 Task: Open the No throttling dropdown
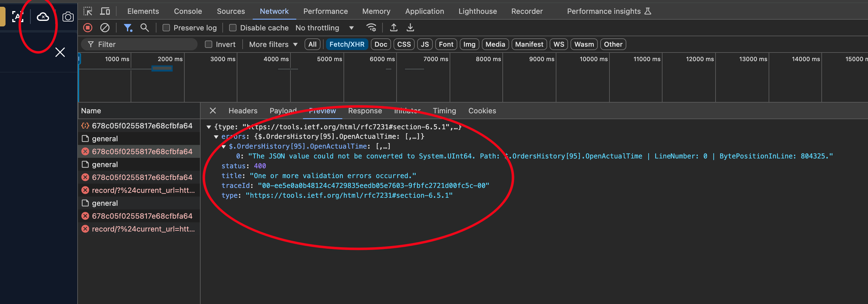point(325,28)
